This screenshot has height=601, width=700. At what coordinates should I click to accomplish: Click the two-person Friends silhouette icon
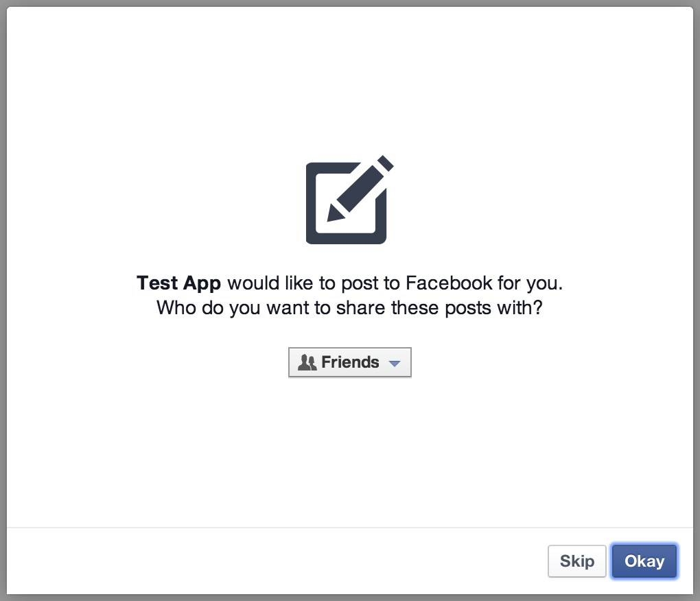[x=307, y=362]
